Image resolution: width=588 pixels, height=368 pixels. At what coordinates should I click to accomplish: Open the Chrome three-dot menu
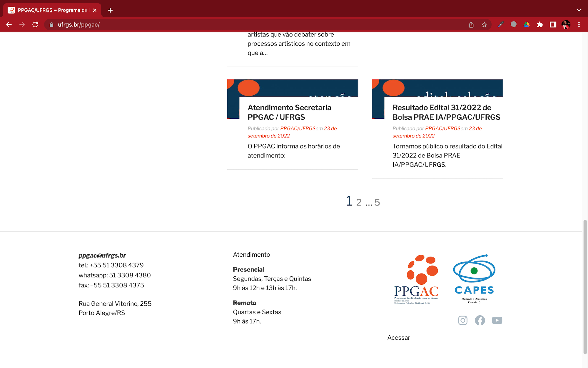coord(579,25)
